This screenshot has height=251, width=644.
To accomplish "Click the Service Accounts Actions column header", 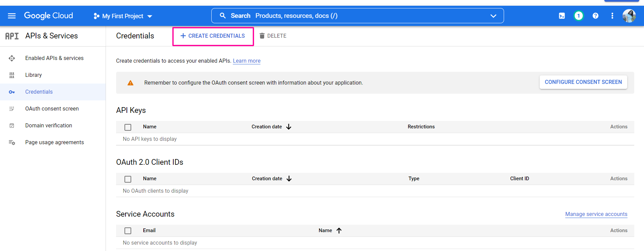I will tap(619, 230).
